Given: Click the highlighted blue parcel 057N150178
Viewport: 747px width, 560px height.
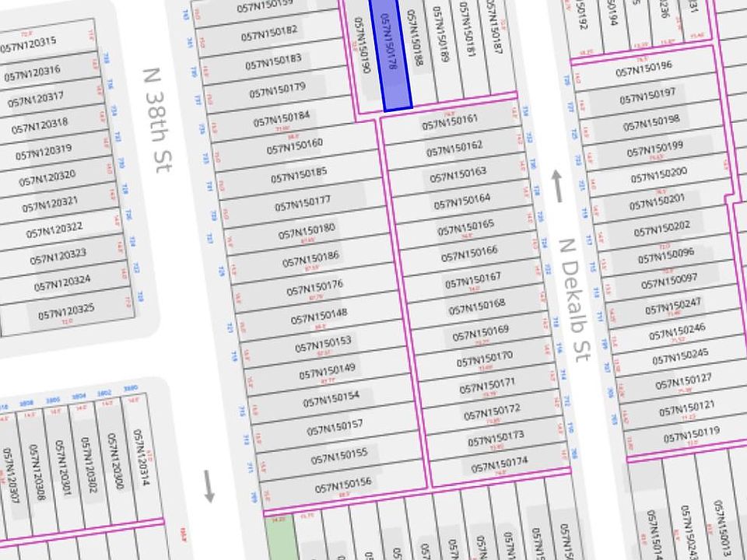Looking at the screenshot, I should [390, 54].
